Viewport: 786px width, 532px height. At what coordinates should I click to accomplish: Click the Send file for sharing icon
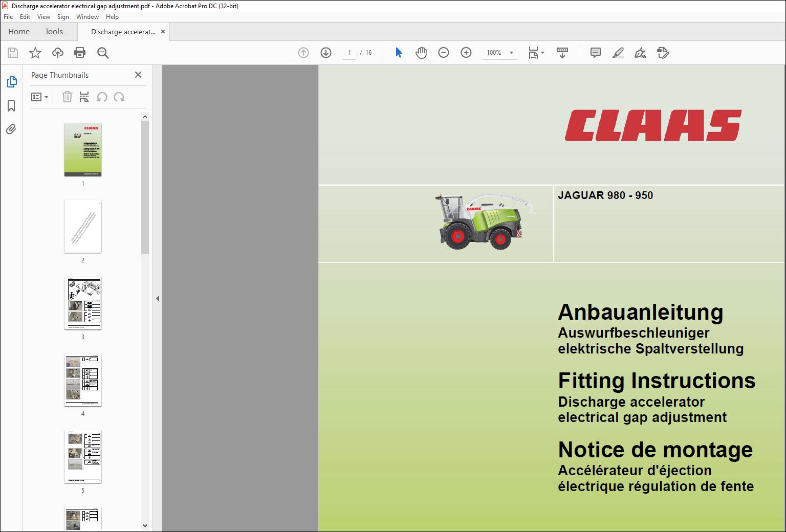point(663,53)
